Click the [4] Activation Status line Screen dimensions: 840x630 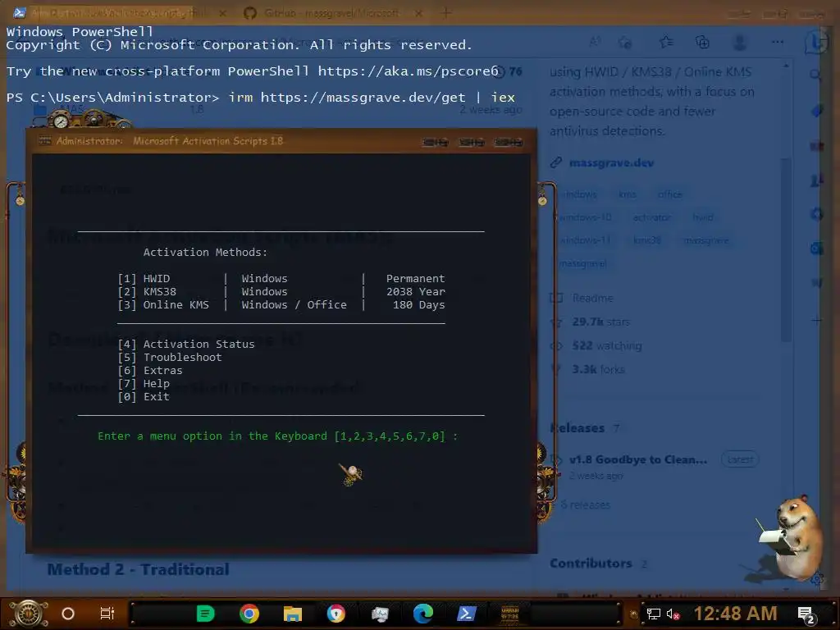[186, 344]
